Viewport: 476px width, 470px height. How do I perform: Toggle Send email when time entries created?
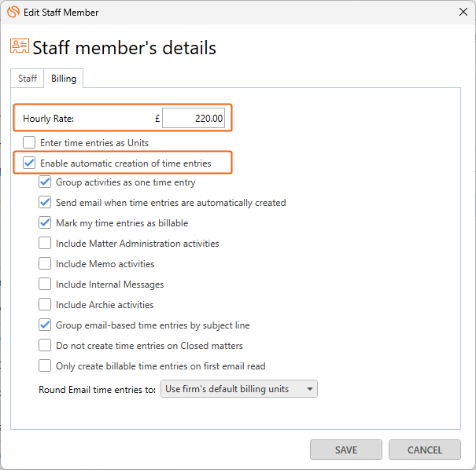pyautogui.click(x=45, y=202)
